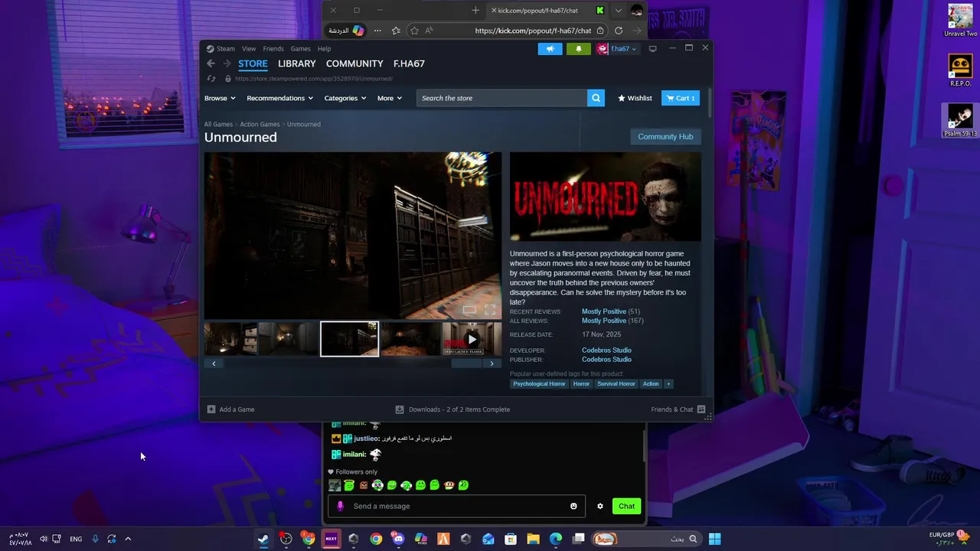Open Edge more options ellipsis
This screenshot has height=551, width=980.
tap(377, 31)
